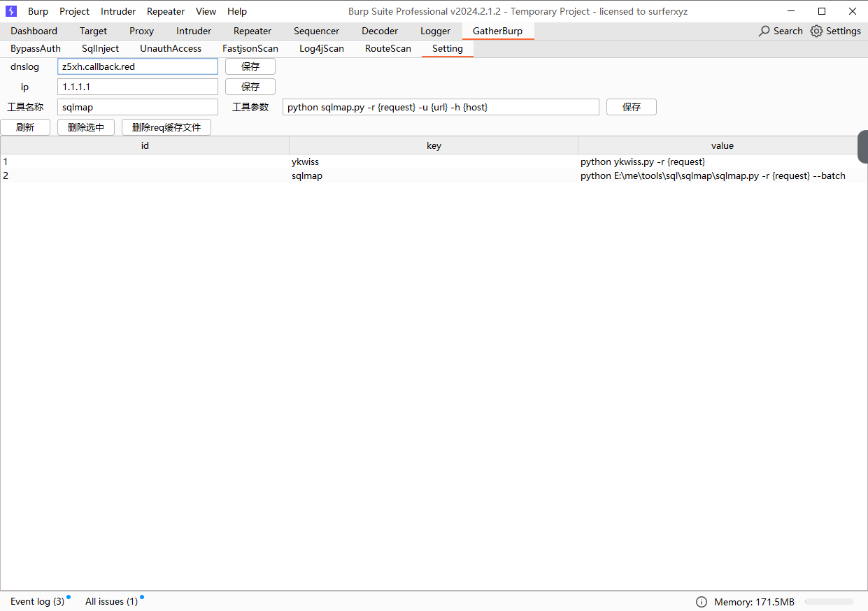Viewport: 868px width, 611px height.
Task: Switch to the Intruder main tab
Action: 194,31
